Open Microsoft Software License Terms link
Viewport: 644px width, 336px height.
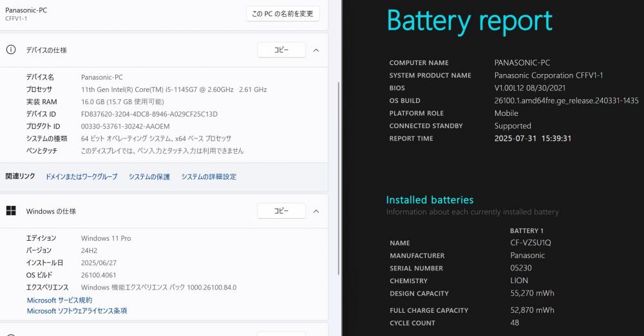[77, 311]
